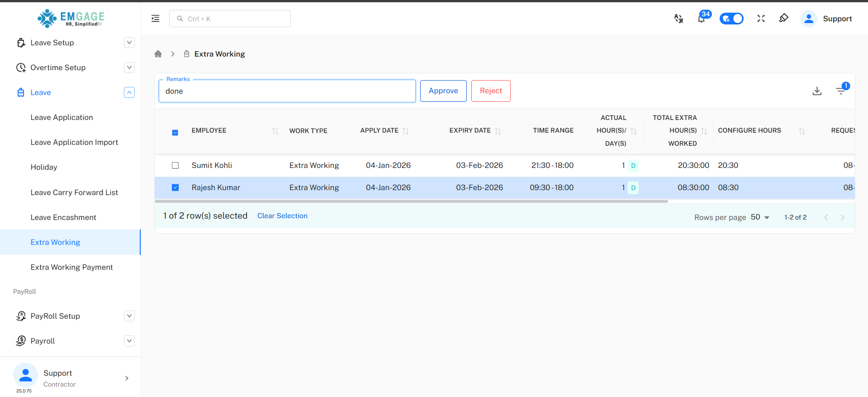Screen dimensions: 868x397
Task: Select the Sumit Kohli row checkbox
Action: (x=175, y=166)
